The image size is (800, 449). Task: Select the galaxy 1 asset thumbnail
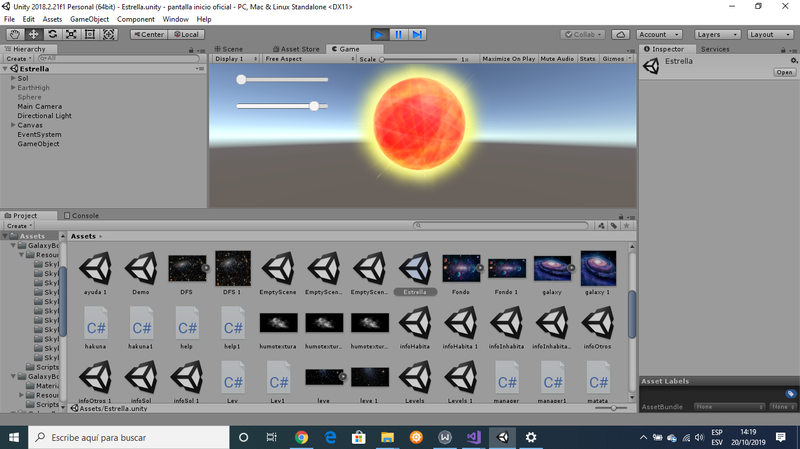pyautogui.click(x=598, y=269)
